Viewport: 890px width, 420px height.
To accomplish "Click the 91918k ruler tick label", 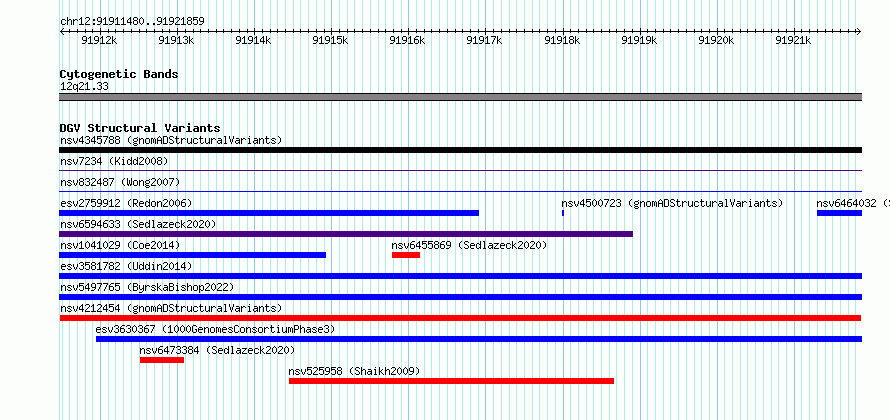I will coord(562,40).
